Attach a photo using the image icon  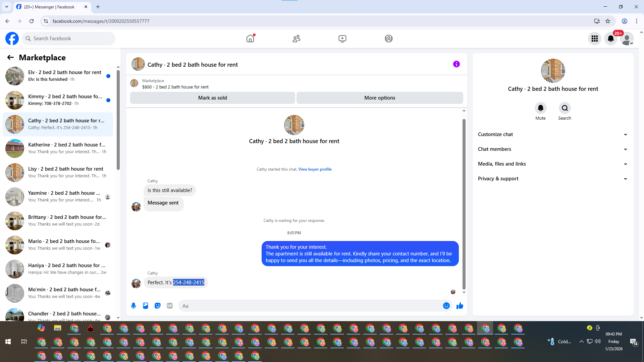(146, 306)
